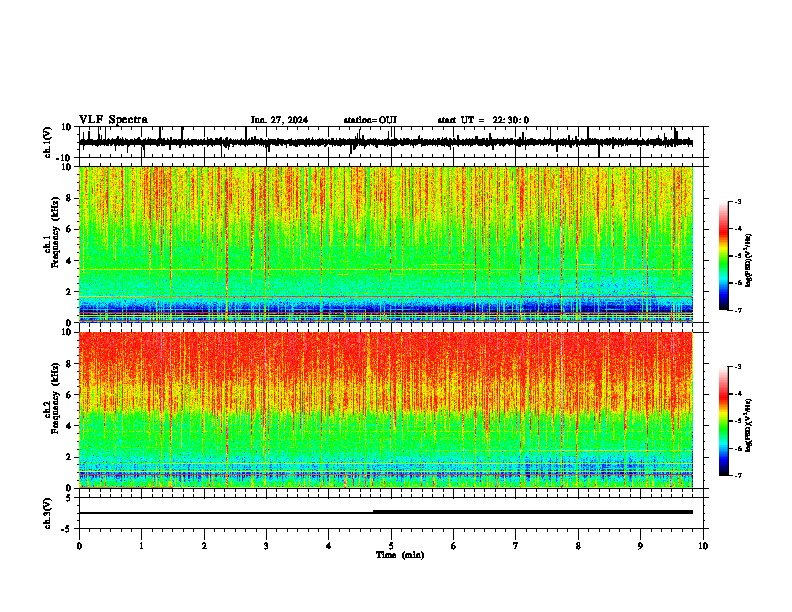The width and height of the screenshot is (792, 612).
Task: Select the ch.3 voltage trace panel
Action: pyautogui.click(x=393, y=513)
